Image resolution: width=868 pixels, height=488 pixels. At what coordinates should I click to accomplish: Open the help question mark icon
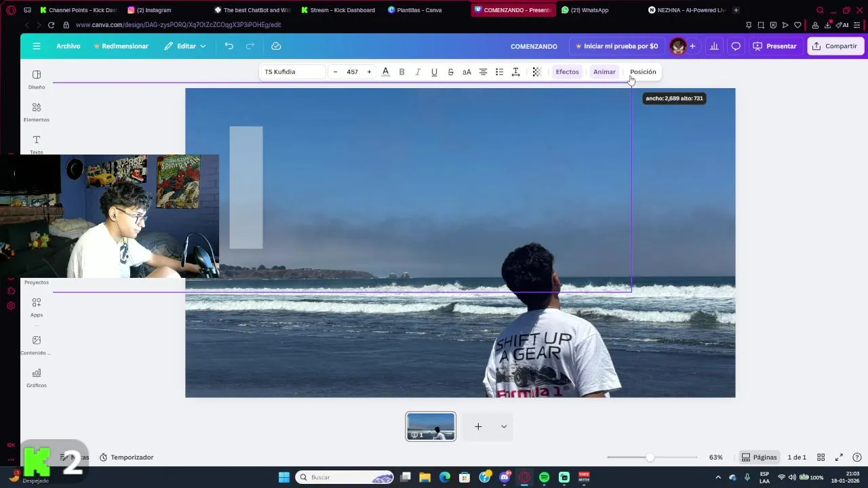857,457
